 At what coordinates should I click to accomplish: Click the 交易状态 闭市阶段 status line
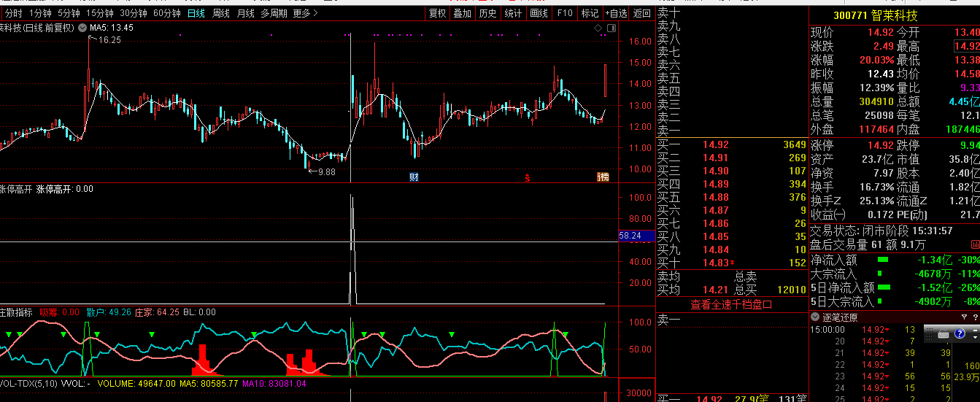coord(881,231)
